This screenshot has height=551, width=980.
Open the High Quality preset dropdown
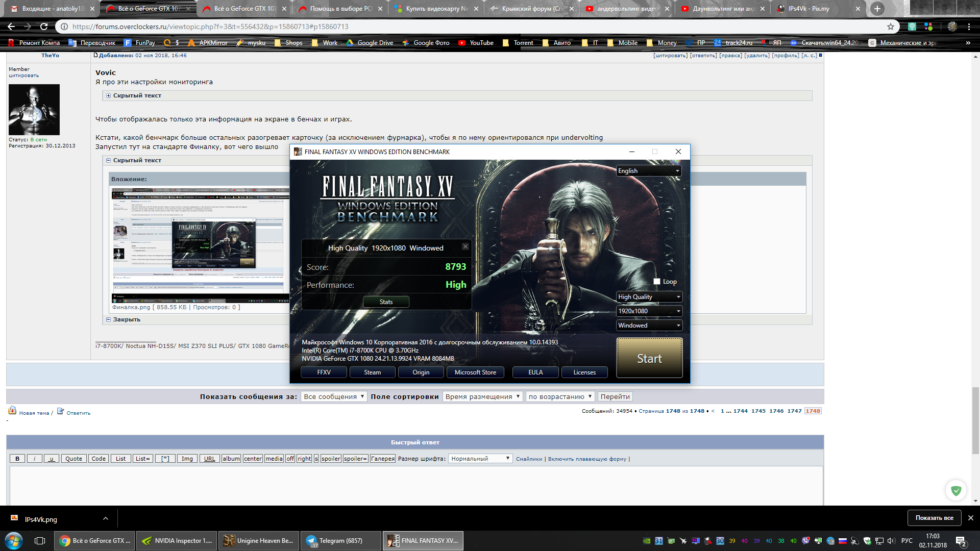[649, 297]
